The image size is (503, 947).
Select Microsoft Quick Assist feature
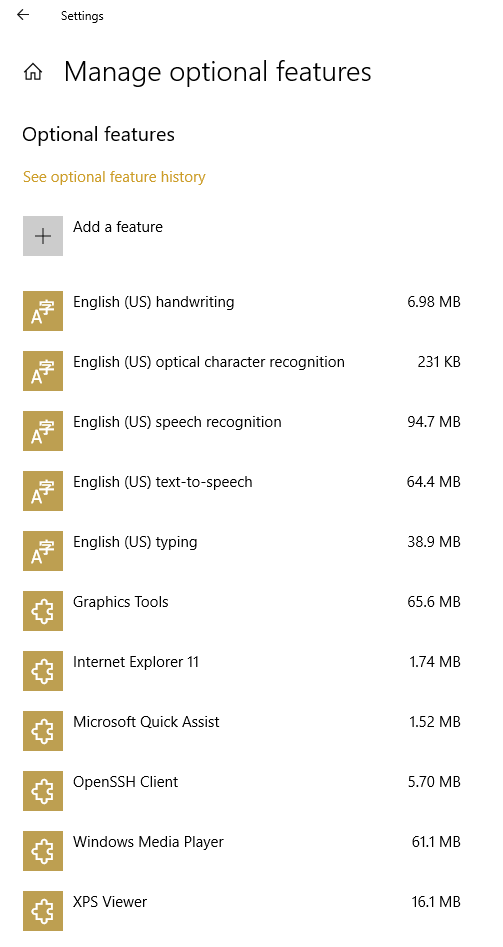tap(242, 731)
